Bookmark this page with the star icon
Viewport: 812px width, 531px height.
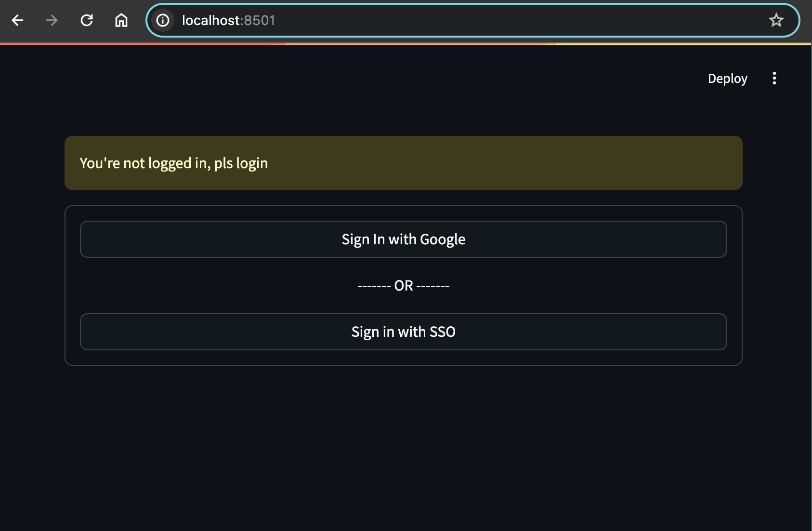[776, 20]
